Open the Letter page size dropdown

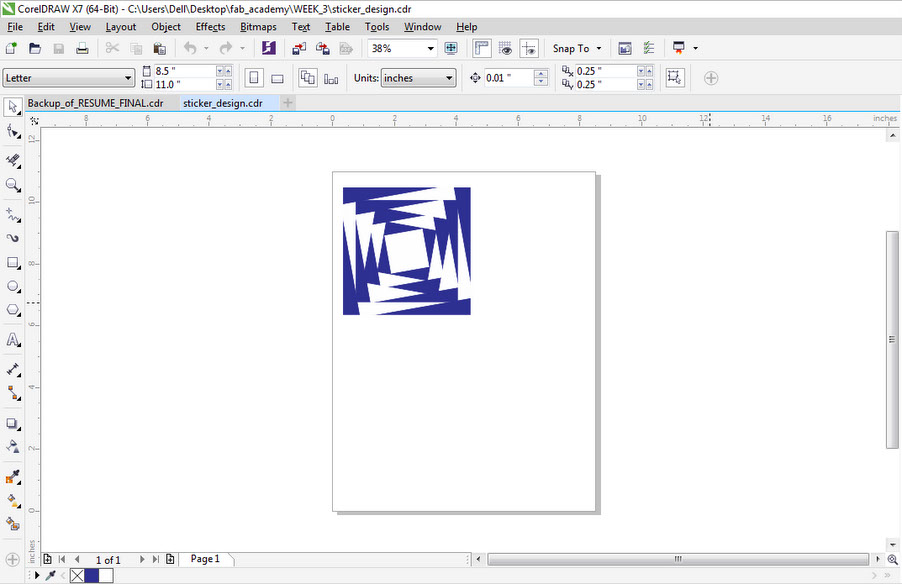click(x=128, y=78)
